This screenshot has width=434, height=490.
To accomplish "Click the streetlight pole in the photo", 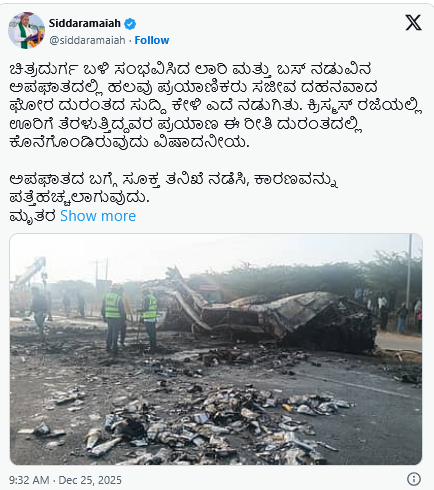I will pyautogui.click(x=410, y=267).
